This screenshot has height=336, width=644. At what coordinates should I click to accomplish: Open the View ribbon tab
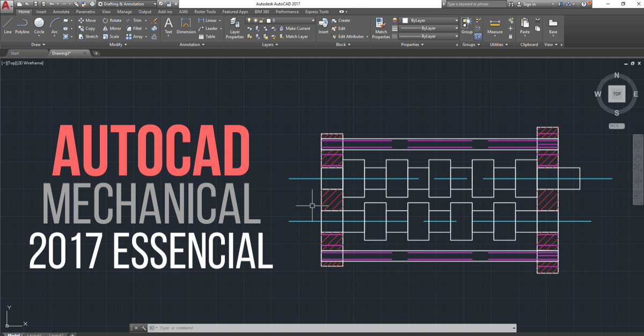pos(106,11)
